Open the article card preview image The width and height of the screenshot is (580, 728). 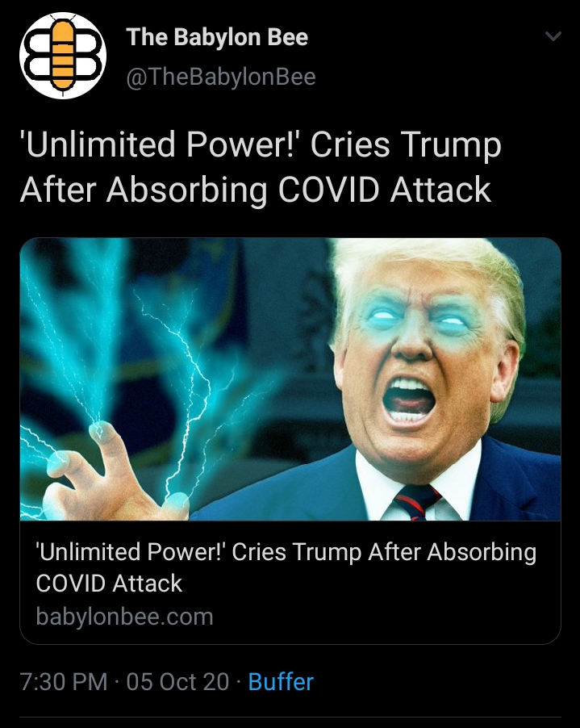290,379
